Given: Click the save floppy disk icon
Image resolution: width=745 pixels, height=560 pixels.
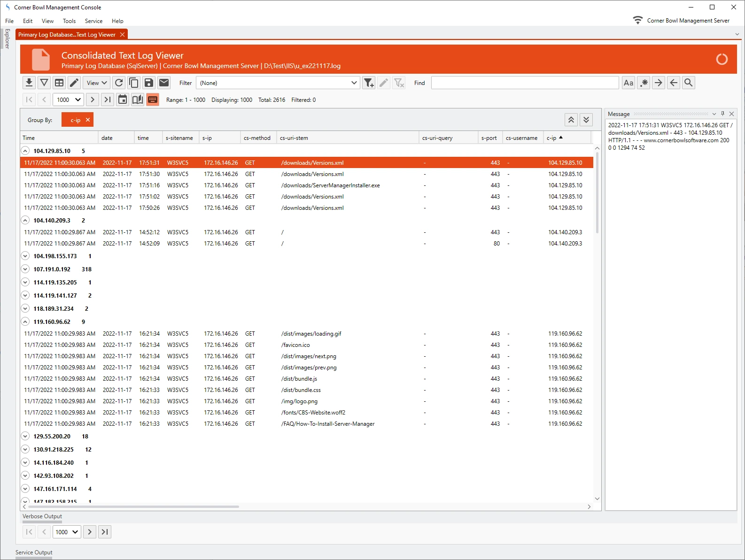Looking at the screenshot, I should tap(149, 83).
